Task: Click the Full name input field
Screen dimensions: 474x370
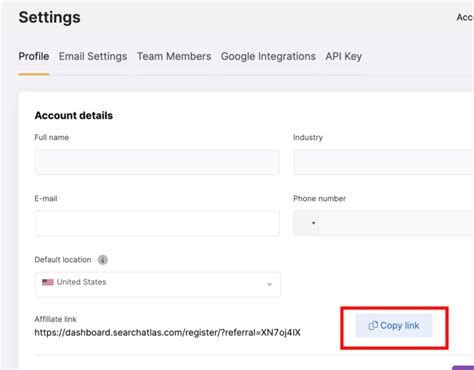Action: 157,162
